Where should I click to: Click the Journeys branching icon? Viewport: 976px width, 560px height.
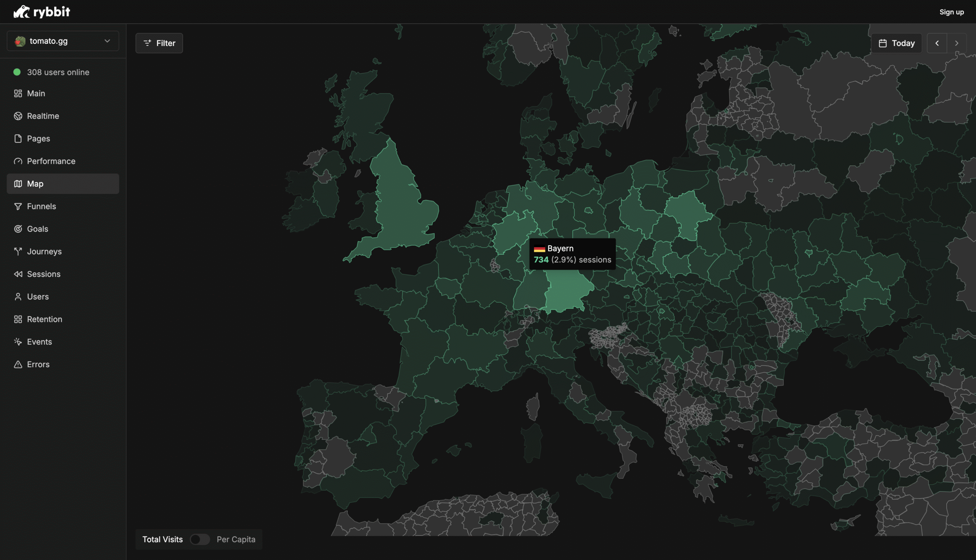pos(18,251)
